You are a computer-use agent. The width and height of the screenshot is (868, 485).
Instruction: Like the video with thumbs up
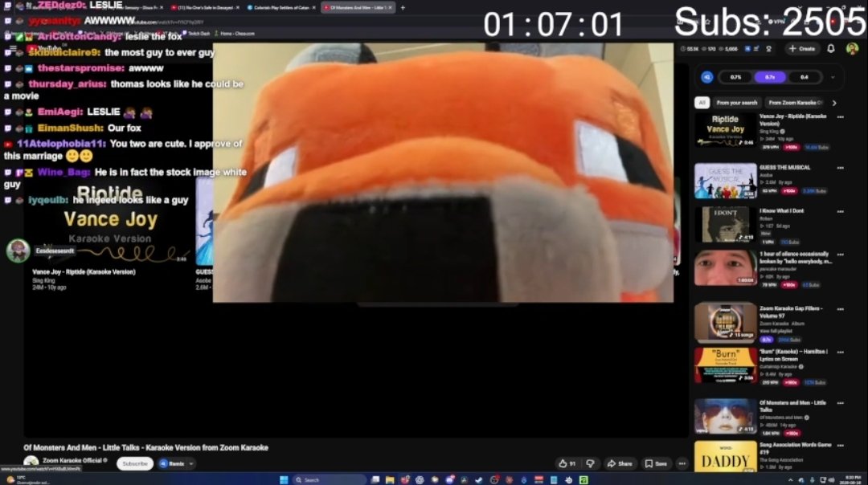coord(567,463)
